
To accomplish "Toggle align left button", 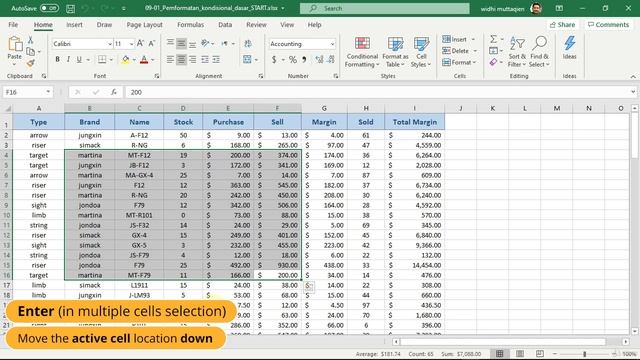I will (x=170, y=60).
